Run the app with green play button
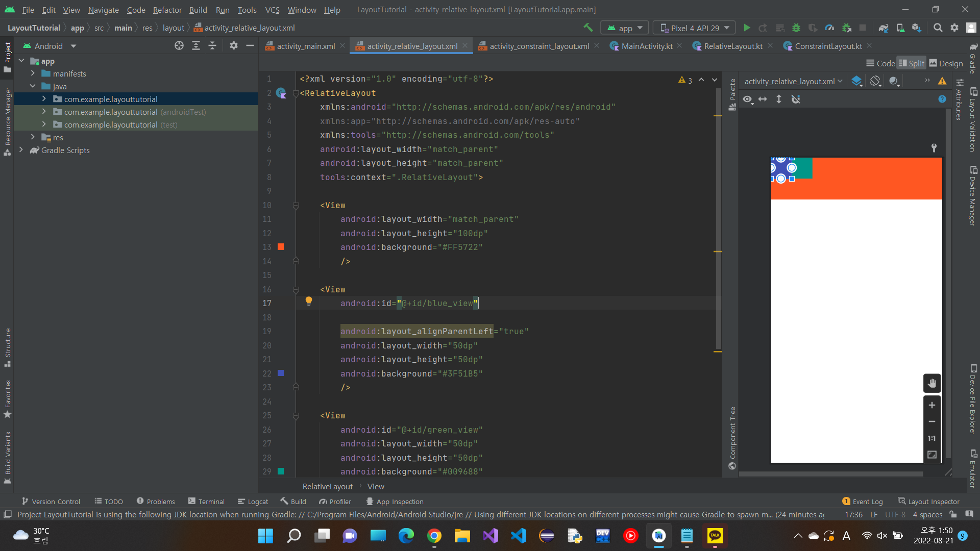 (x=747, y=28)
